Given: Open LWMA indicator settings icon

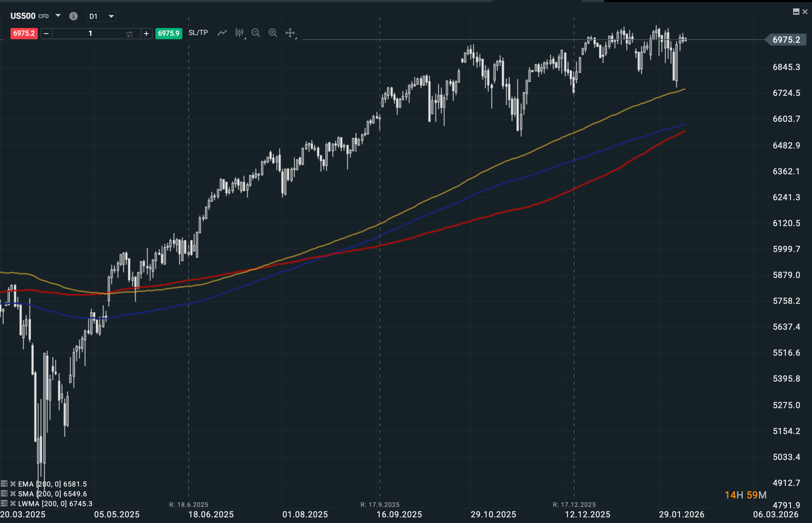Looking at the screenshot, I should [4, 503].
